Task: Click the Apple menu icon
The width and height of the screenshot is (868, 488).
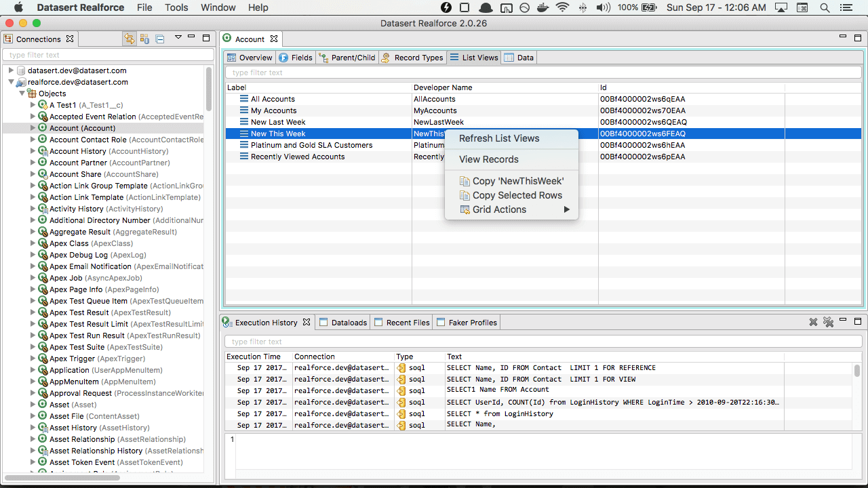Action: [x=18, y=7]
